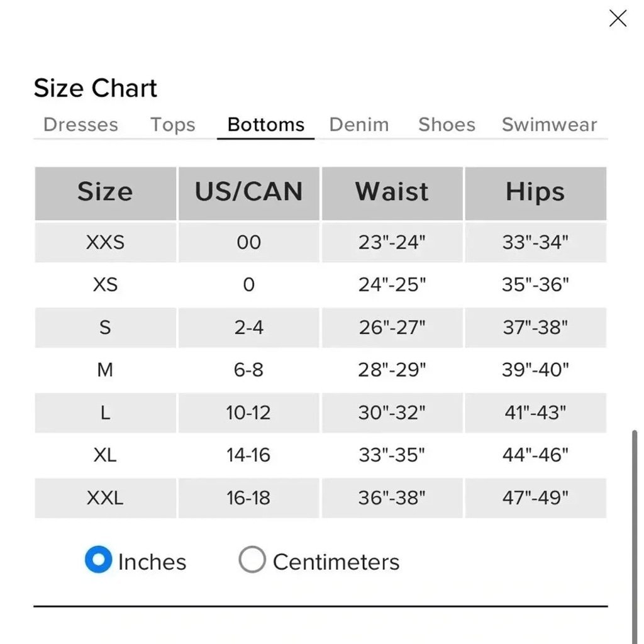
Task: Select the XXS size row label
Action: point(105,242)
